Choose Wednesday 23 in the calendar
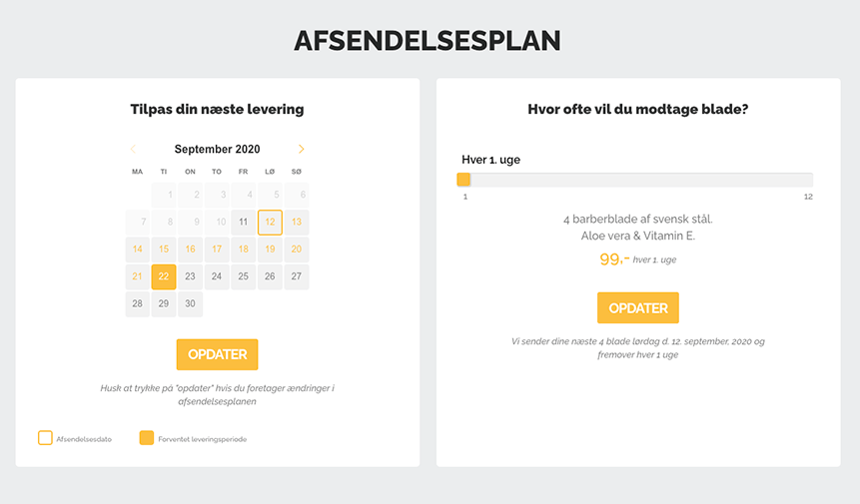The width and height of the screenshot is (860, 504). coord(190,276)
